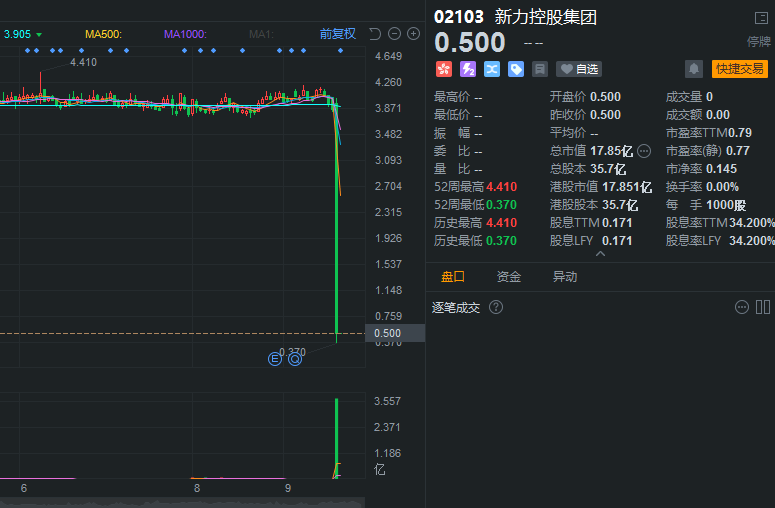Viewport: 775px width, 508px height.
Task: Click the large green volume bar
Action: click(x=337, y=438)
